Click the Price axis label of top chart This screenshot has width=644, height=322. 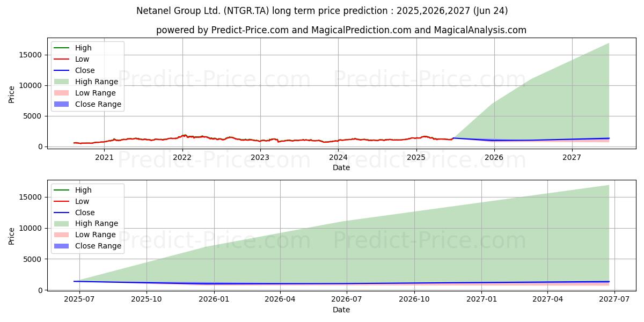(x=12, y=94)
